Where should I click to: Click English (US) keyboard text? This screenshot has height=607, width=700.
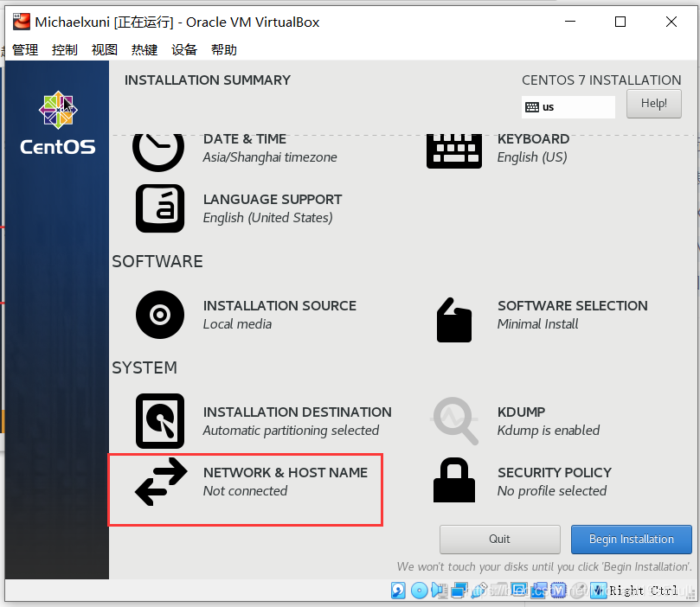coord(532,157)
